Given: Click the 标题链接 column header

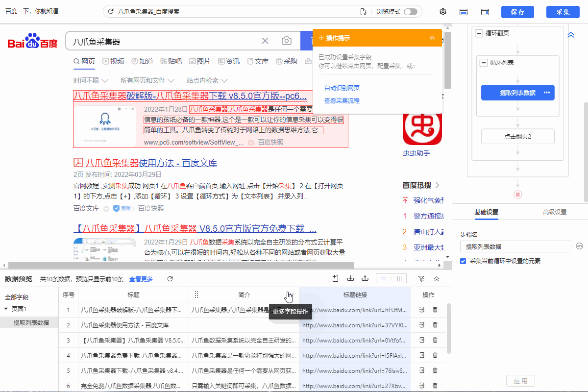Looking at the screenshot, I should (355, 294).
